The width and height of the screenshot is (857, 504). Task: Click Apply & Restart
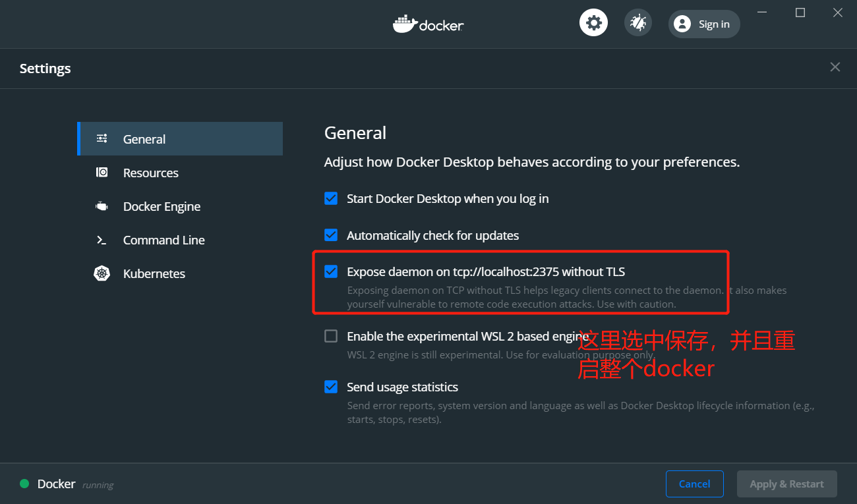point(786,484)
